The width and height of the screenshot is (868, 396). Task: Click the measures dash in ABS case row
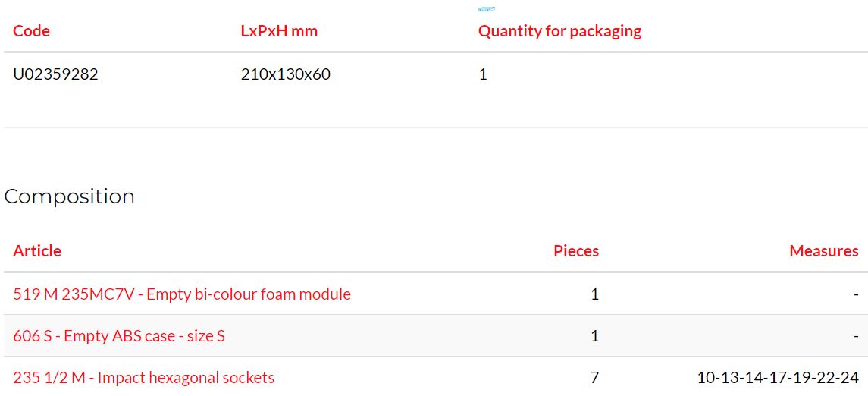click(856, 336)
